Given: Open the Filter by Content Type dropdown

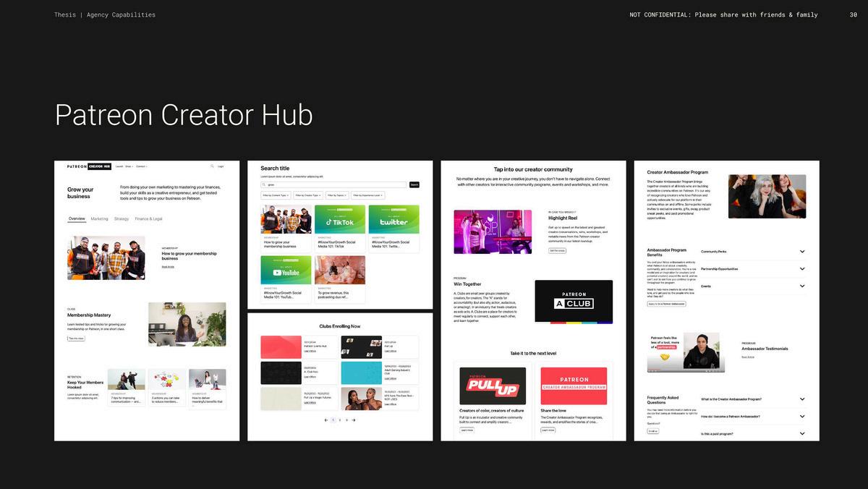Looking at the screenshot, I should (x=276, y=195).
